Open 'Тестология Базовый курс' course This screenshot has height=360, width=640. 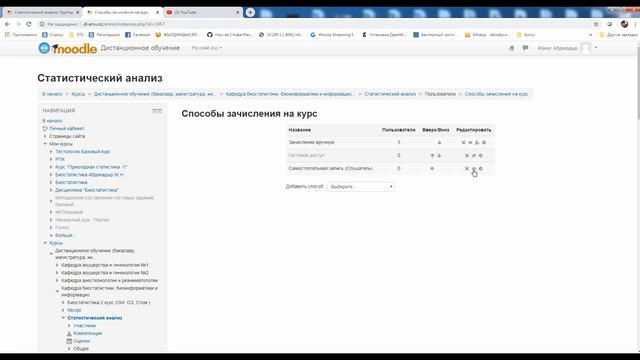82,151
